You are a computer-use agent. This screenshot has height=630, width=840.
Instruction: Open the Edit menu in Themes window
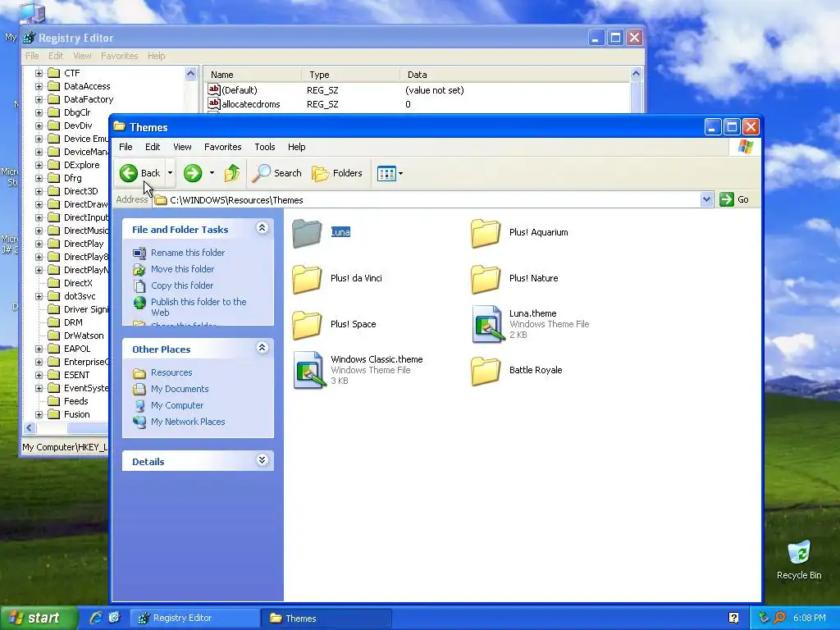(153, 147)
